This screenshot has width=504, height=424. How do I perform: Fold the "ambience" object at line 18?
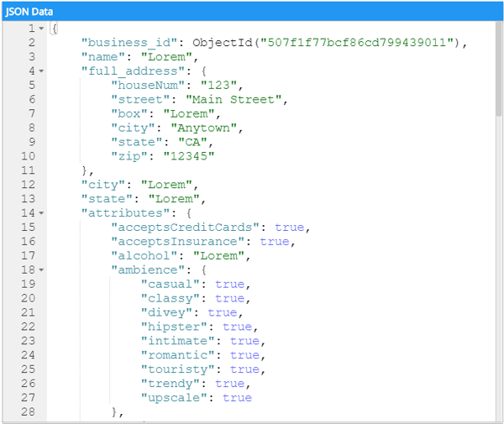click(41, 270)
